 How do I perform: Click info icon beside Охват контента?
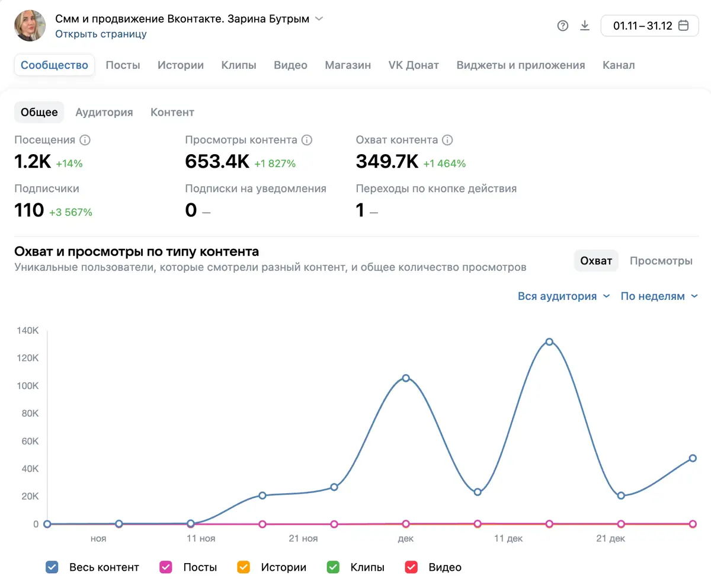[447, 140]
